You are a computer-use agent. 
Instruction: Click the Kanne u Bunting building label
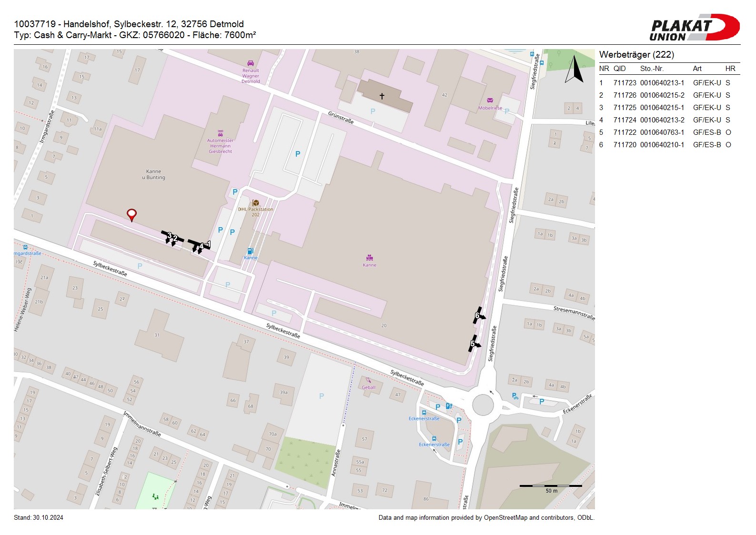153,174
